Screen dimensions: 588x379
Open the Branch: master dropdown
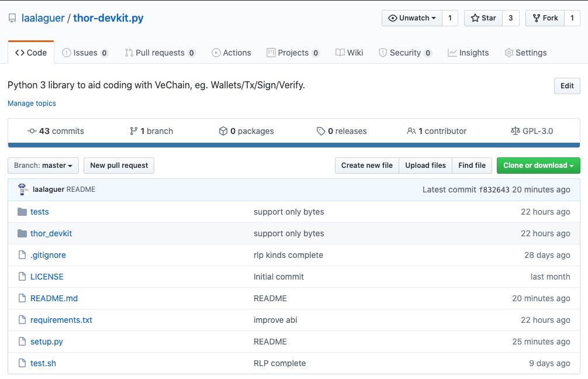[43, 166]
